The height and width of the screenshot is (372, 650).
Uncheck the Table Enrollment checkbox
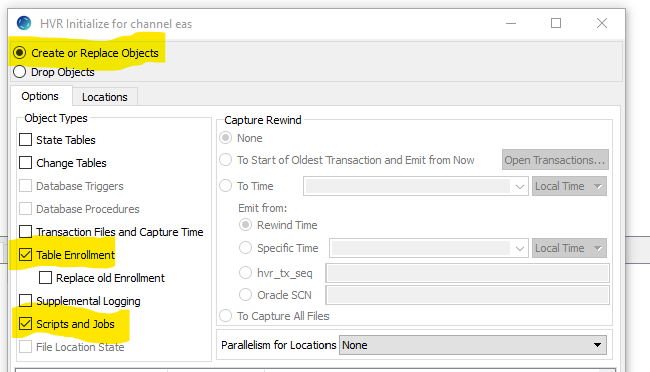coord(25,255)
